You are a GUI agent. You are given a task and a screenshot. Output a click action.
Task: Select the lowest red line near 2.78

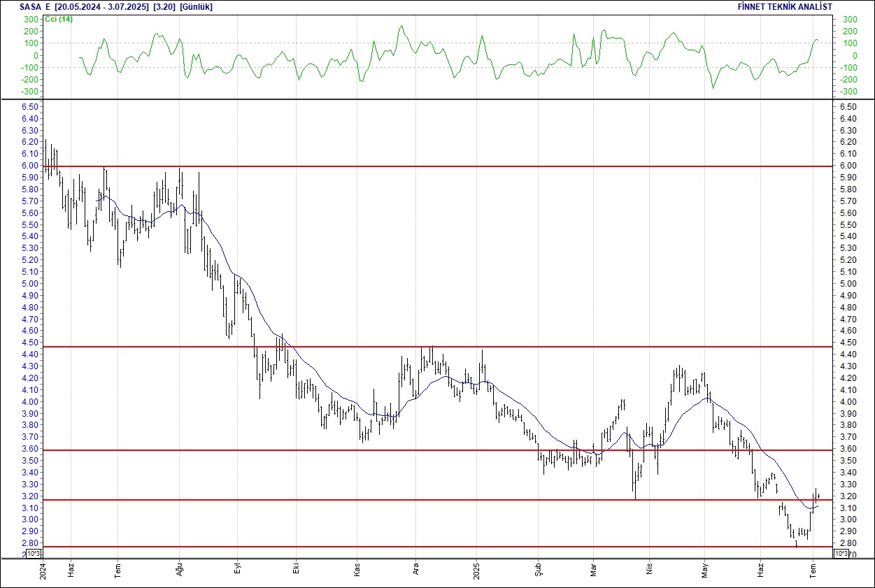coord(437,547)
